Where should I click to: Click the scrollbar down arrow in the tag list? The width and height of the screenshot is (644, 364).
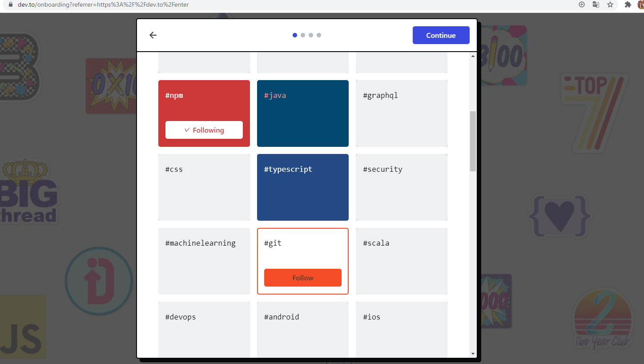(473, 354)
